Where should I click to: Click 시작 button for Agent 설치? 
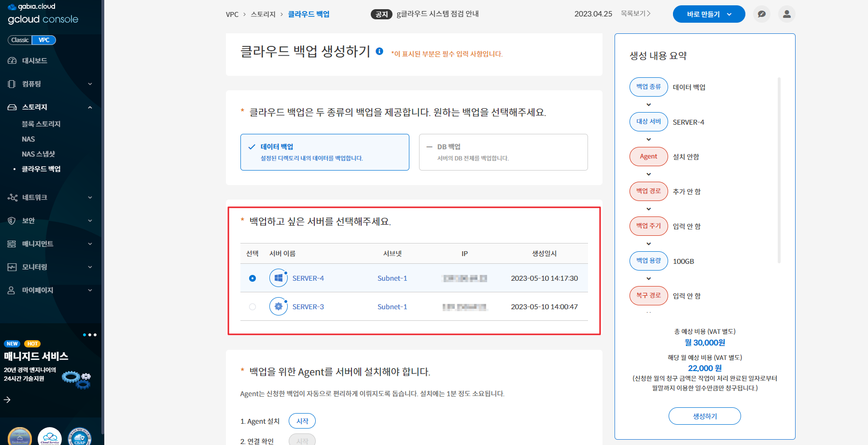click(x=302, y=421)
